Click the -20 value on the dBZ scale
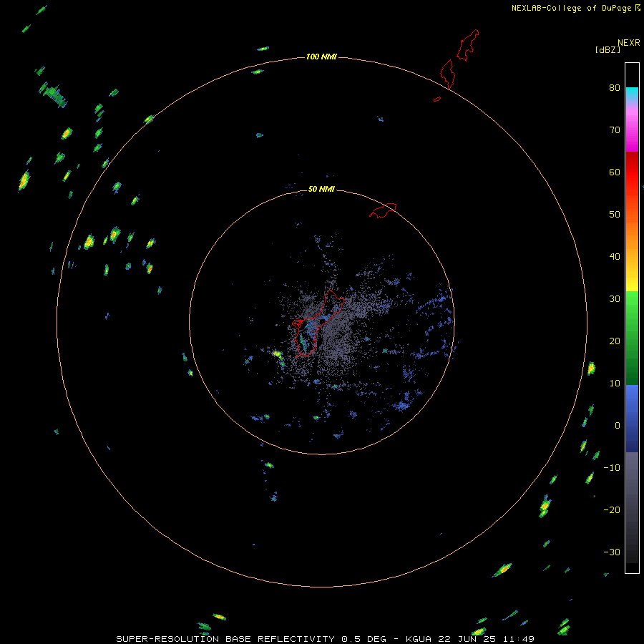The image size is (644, 644). [x=612, y=510]
